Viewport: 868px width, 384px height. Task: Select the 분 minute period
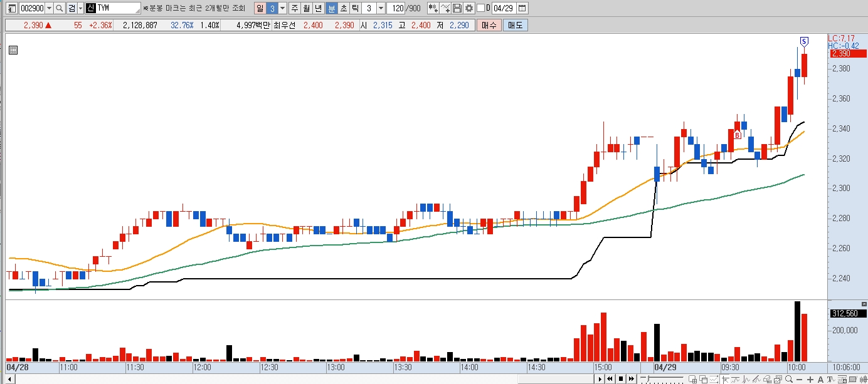[331, 8]
